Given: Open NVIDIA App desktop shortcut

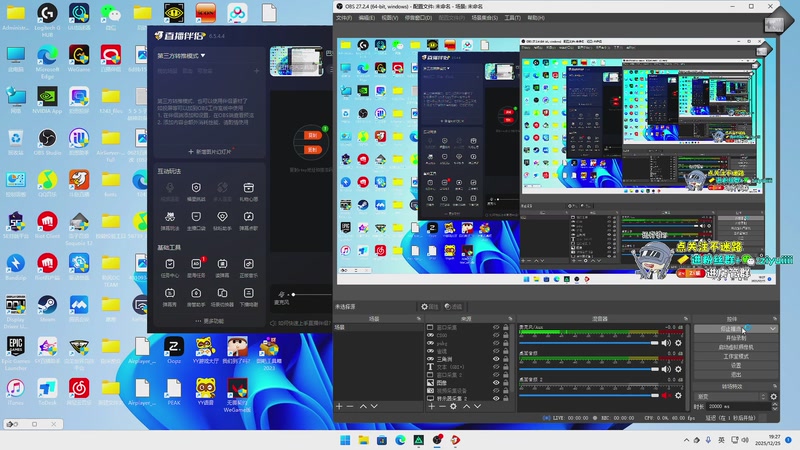Looking at the screenshot, I should tap(47, 100).
